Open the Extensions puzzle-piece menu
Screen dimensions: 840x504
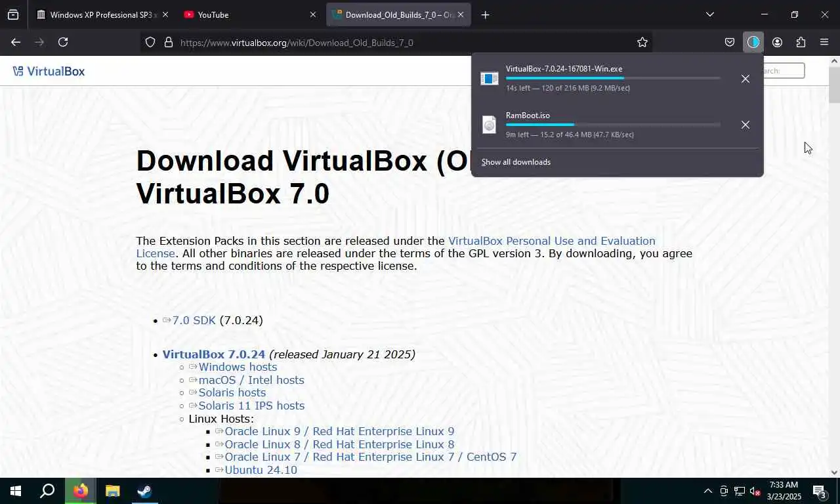(801, 42)
